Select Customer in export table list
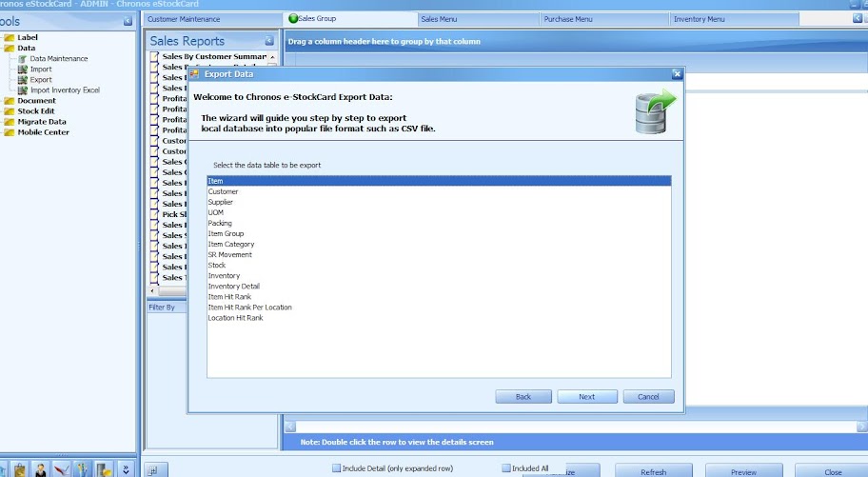The image size is (868, 477). coord(439,191)
